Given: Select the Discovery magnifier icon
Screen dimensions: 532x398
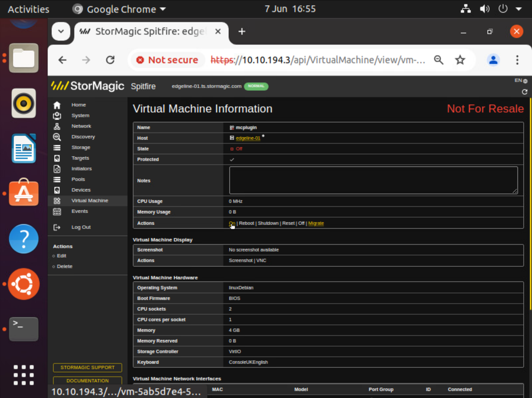Looking at the screenshot, I should coord(57,137).
